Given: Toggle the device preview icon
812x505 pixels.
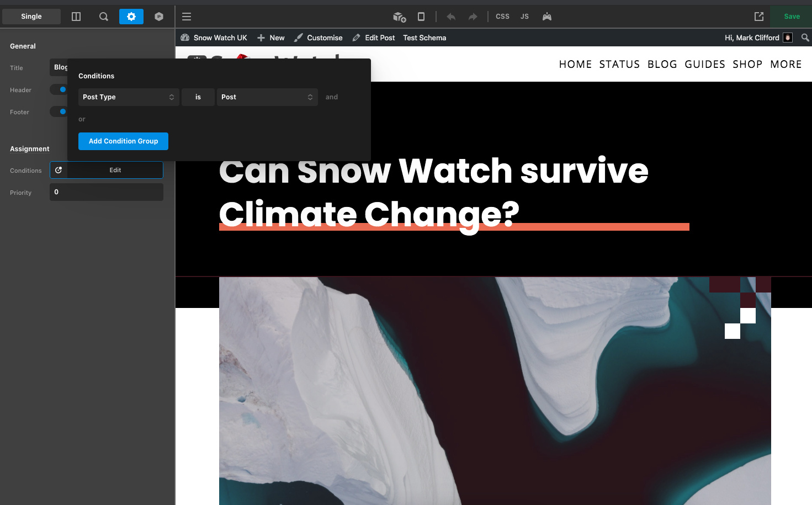Looking at the screenshot, I should coord(421,17).
